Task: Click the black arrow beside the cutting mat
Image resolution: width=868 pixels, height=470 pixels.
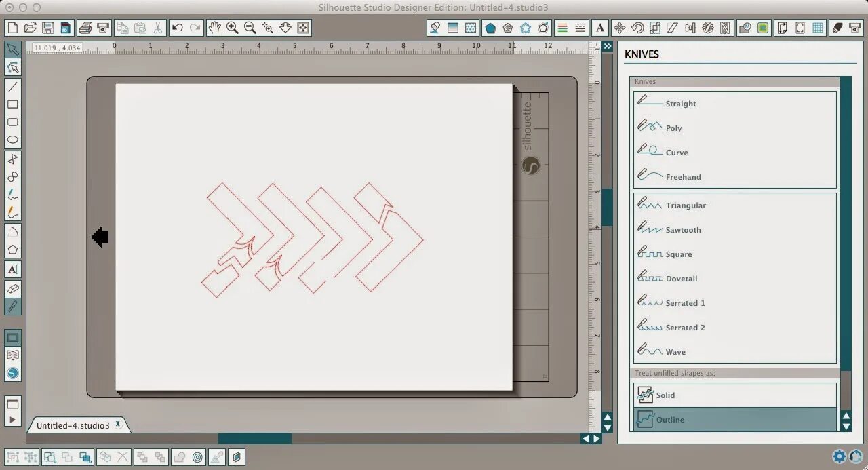Action: (100, 237)
